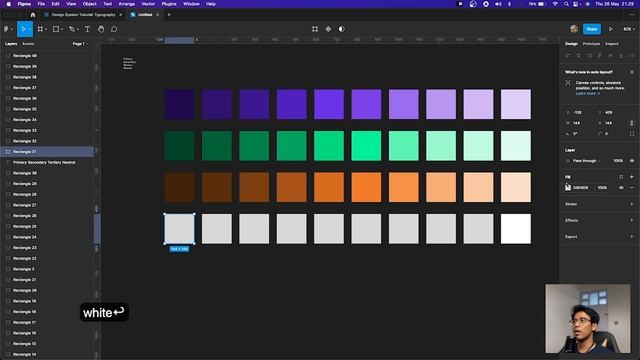Click the X position field
The height and width of the screenshot is (360, 640).
[578, 112]
